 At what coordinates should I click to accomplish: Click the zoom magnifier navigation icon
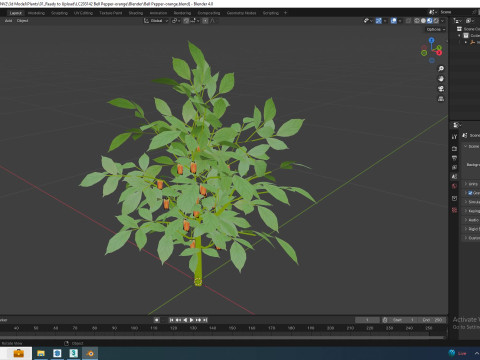(x=441, y=69)
